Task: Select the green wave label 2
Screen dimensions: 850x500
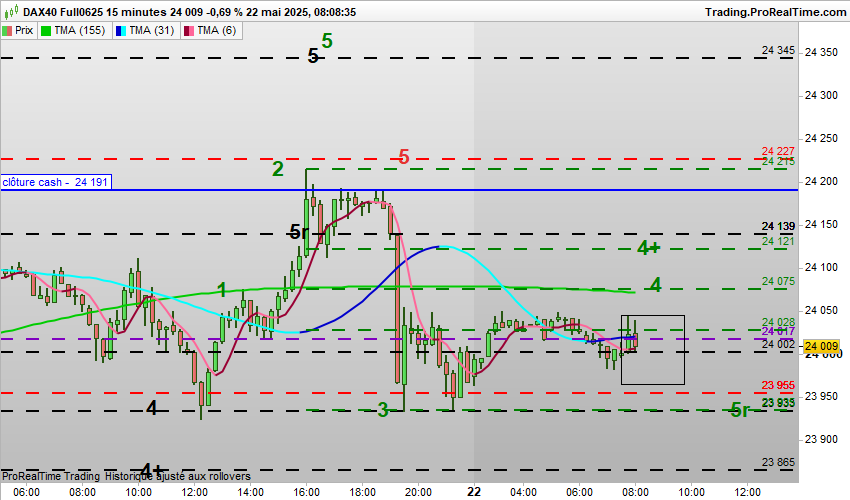Action: [x=278, y=169]
